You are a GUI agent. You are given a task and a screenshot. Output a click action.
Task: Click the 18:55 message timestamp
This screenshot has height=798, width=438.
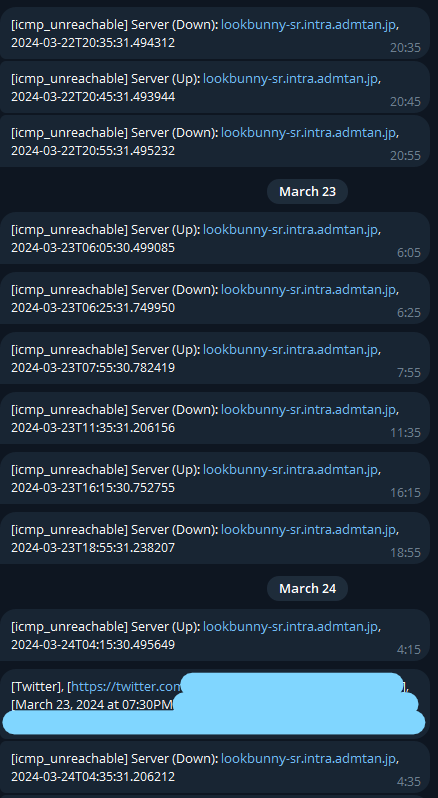tap(405, 553)
